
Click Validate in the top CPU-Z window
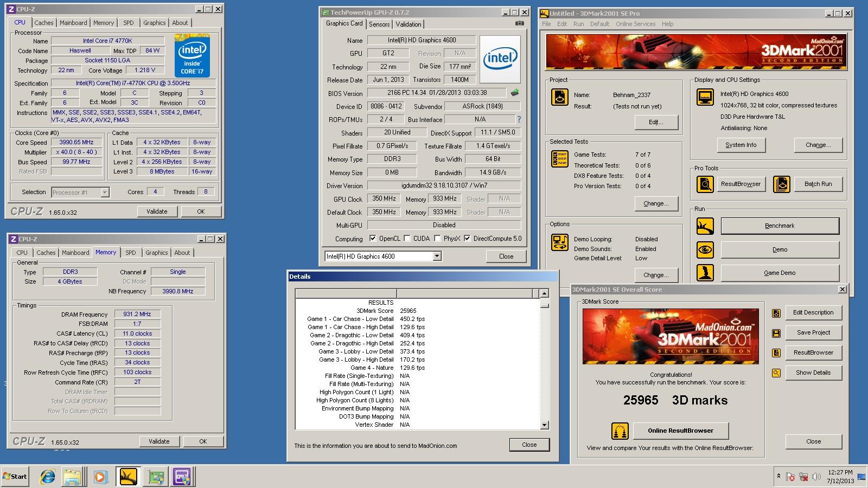157,211
